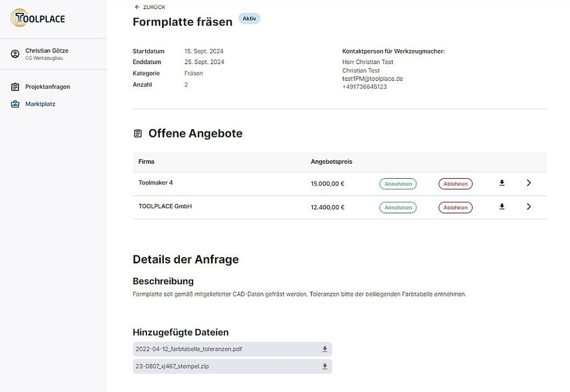The image size is (570, 392).
Task: Click the TOOLPLACE logo
Action: [38, 19]
